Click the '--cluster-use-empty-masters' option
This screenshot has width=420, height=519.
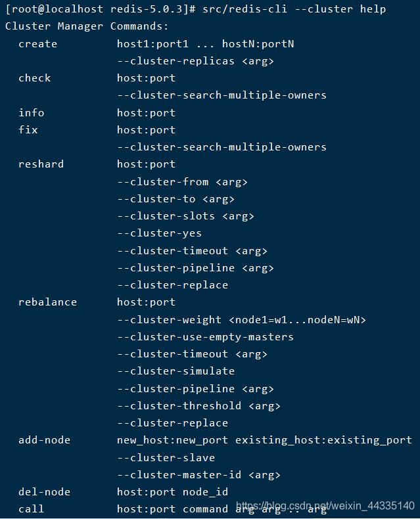coord(205,337)
